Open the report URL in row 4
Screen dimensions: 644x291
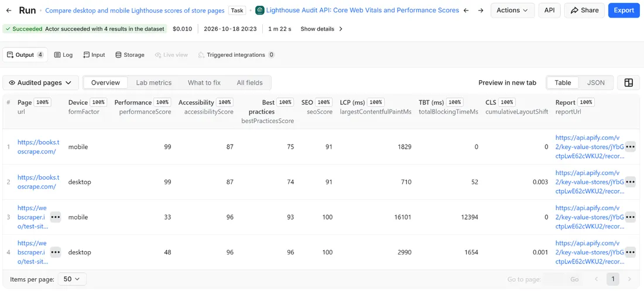pos(590,252)
